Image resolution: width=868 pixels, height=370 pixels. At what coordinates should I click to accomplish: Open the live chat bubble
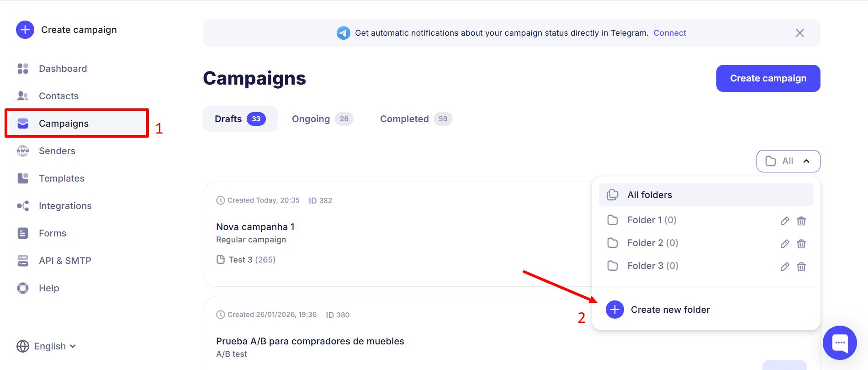[840, 343]
